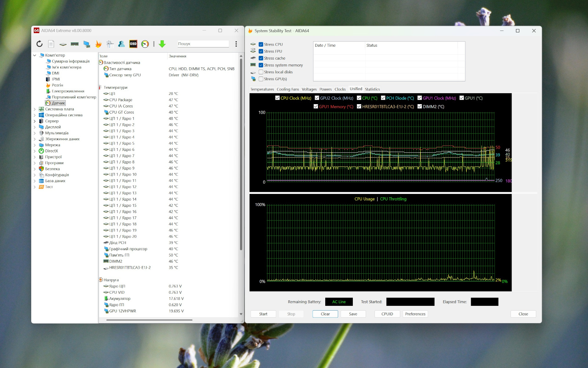The height and width of the screenshot is (368, 588).
Task: Expand the Системна плата tree node
Action: click(35, 109)
